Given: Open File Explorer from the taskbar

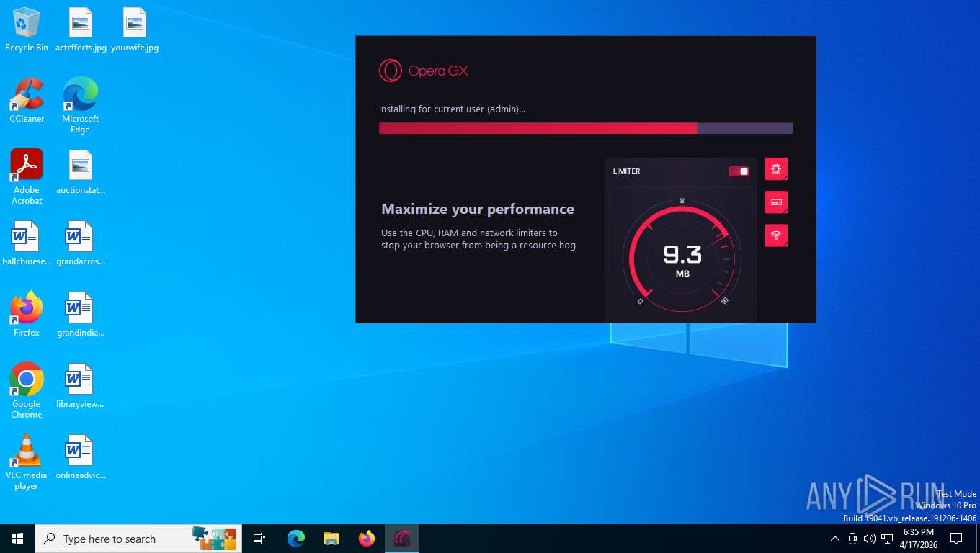Looking at the screenshot, I should click(331, 539).
